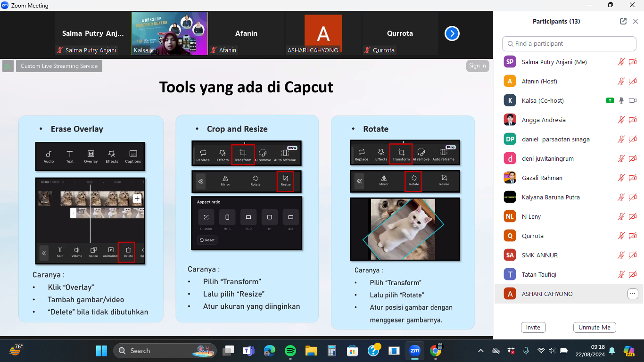Expand the hidden system tray icons chevron

tap(481, 351)
